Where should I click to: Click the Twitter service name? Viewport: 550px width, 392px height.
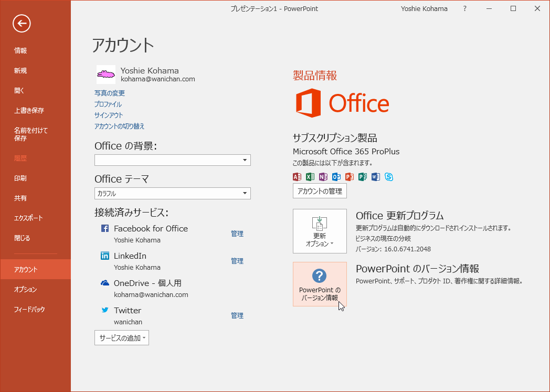128,310
